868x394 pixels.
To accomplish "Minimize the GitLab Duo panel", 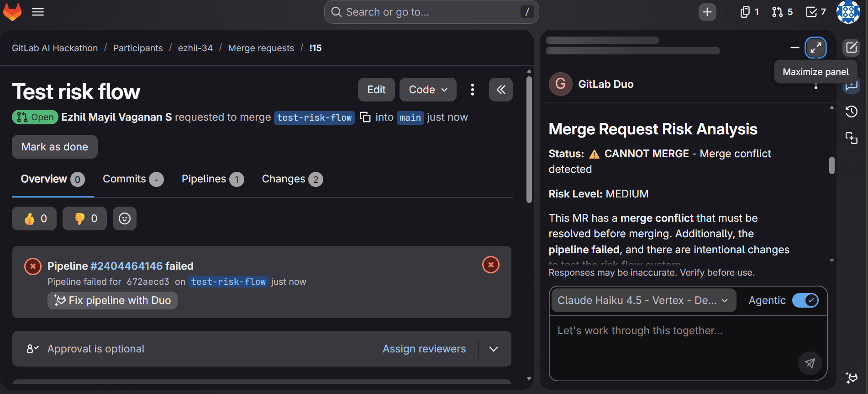I will point(795,48).
